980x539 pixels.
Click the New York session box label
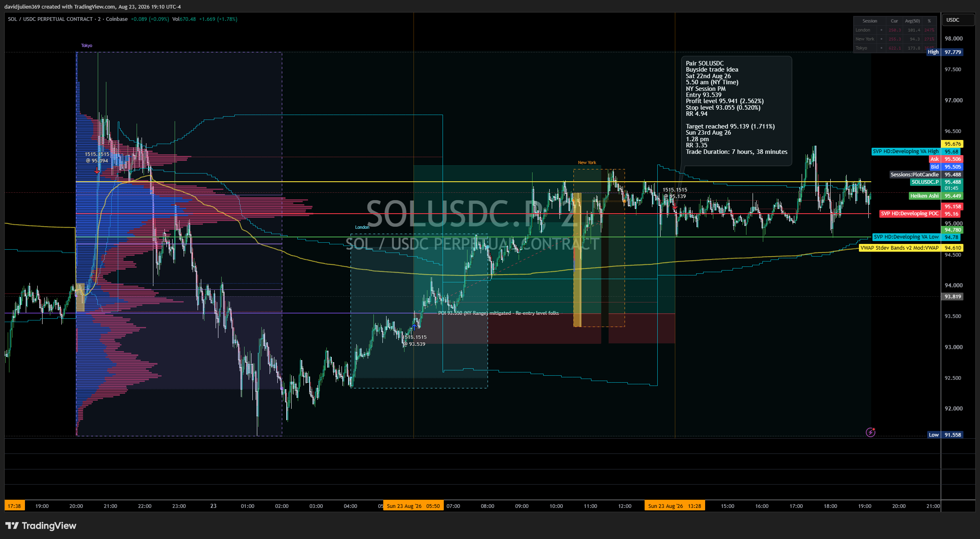[x=587, y=162]
